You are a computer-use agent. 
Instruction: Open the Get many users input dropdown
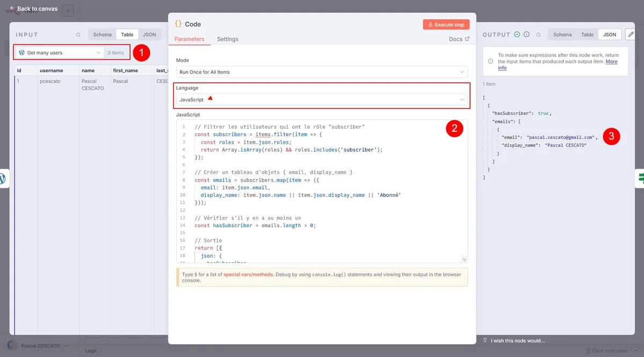59,53
